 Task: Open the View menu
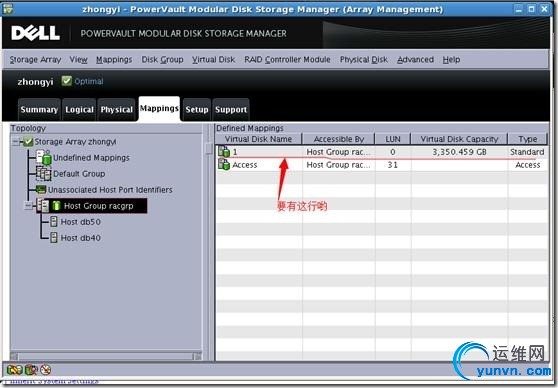pyautogui.click(x=79, y=59)
